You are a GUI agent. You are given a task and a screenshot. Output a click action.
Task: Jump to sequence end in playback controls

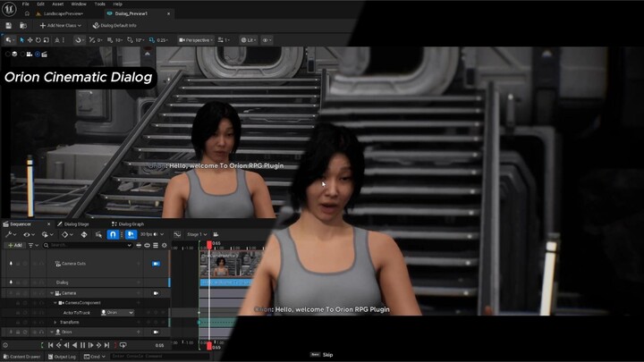click(106, 345)
